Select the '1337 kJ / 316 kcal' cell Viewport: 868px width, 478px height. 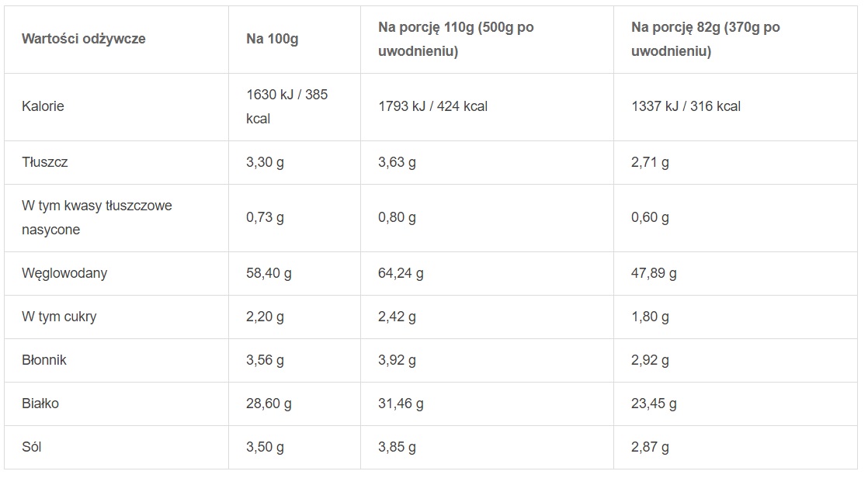[686, 106]
